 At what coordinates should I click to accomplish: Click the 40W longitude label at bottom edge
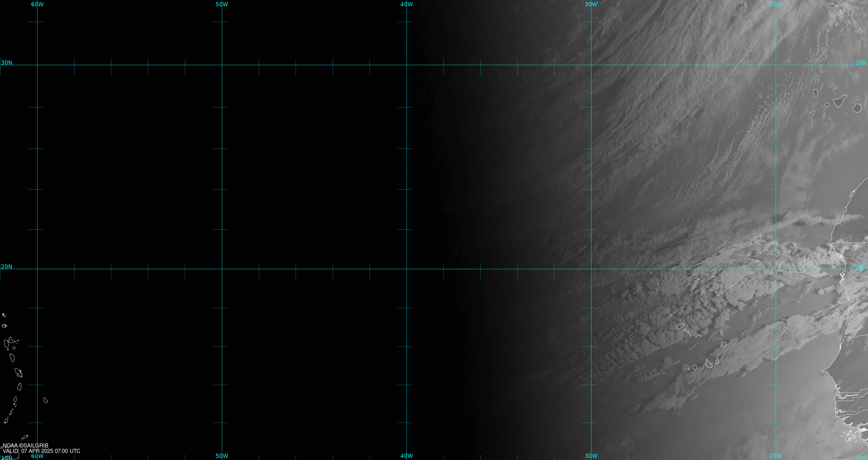click(x=406, y=456)
